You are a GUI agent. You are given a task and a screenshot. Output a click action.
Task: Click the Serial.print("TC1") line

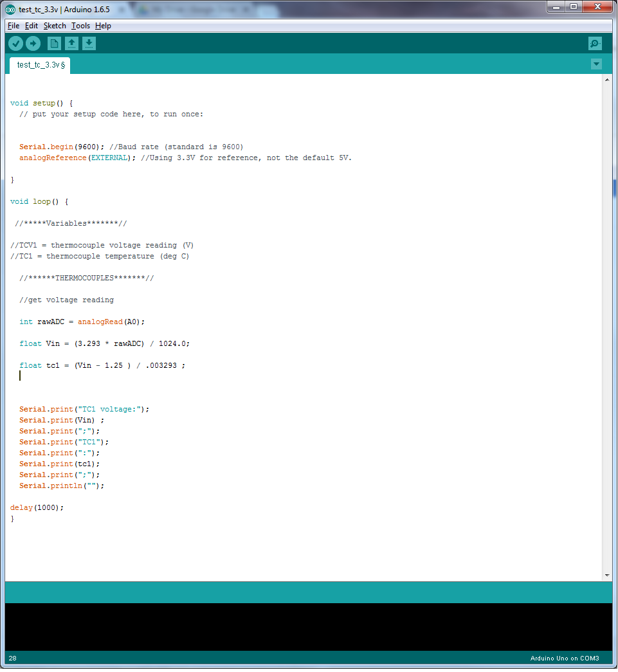[x=64, y=442]
